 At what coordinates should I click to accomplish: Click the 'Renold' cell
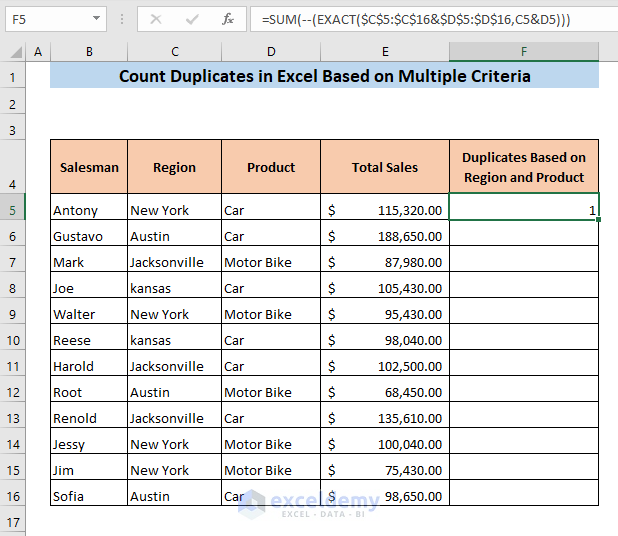(x=89, y=415)
